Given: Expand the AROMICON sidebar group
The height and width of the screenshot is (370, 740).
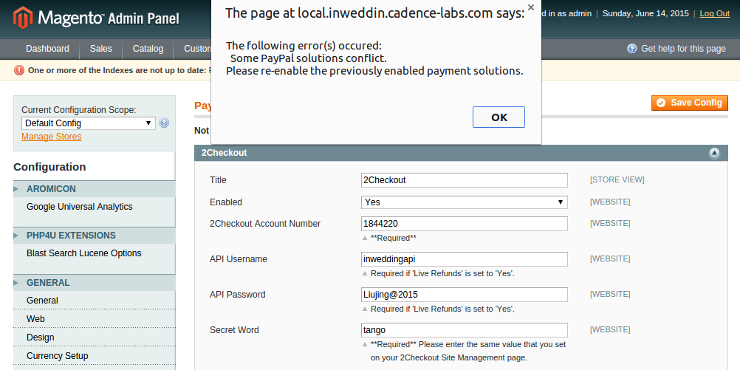Looking at the screenshot, I should click(94, 189).
